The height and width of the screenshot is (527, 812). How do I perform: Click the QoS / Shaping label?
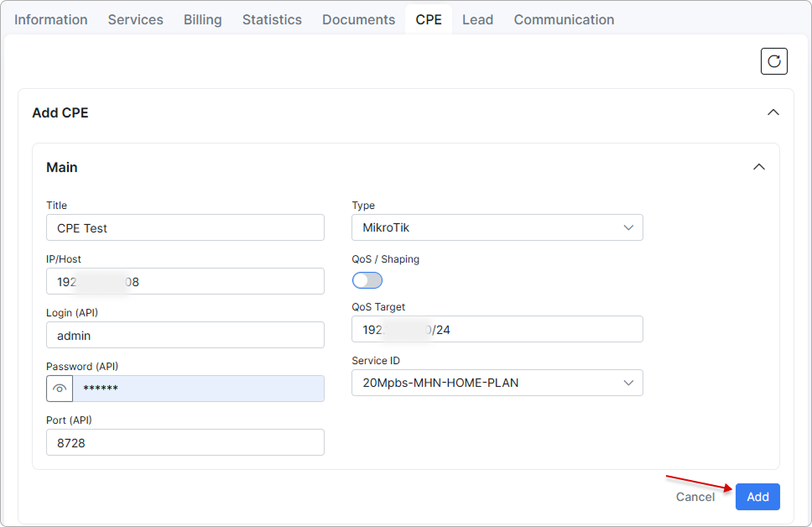(385, 259)
